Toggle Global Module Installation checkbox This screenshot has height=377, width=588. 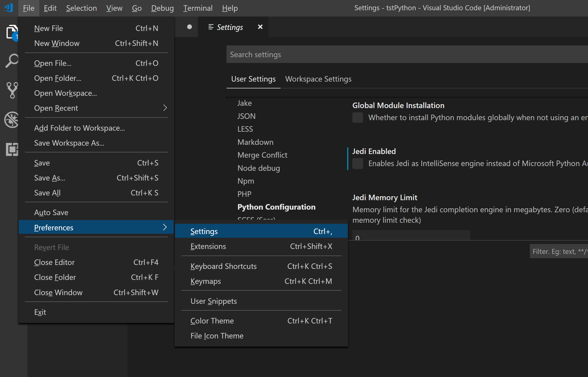pos(358,118)
